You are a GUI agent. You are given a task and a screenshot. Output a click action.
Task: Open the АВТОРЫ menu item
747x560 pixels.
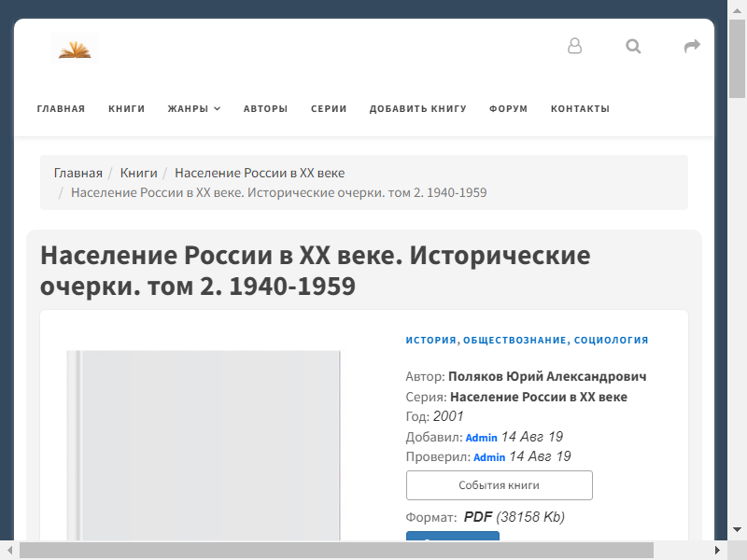265,108
